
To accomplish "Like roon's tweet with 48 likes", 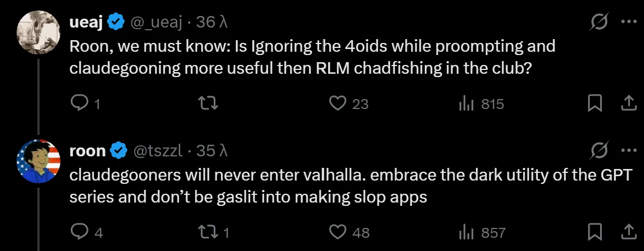I will (337, 232).
